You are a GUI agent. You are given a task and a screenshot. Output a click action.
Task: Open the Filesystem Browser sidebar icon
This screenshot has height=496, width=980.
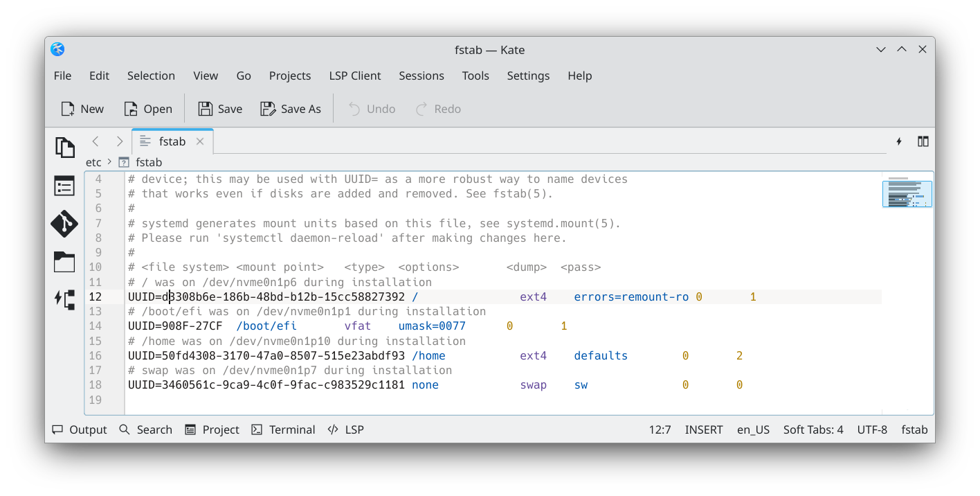pos(64,262)
